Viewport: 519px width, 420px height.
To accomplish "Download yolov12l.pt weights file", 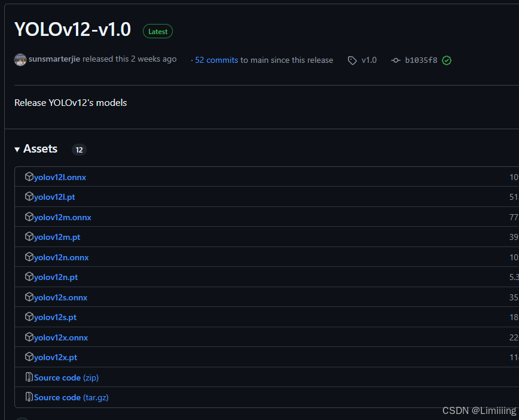I will coord(54,197).
